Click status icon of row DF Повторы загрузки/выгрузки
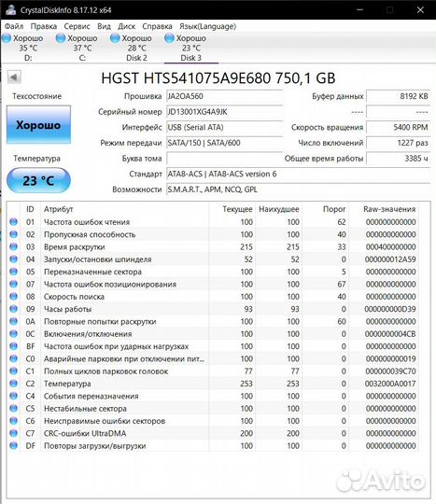The width and height of the screenshot is (436, 504). pyautogui.click(x=13, y=445)
